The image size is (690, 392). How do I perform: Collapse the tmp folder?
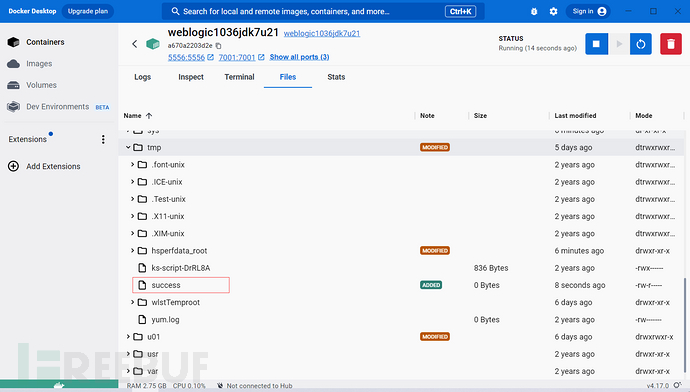tap(128, 147)
